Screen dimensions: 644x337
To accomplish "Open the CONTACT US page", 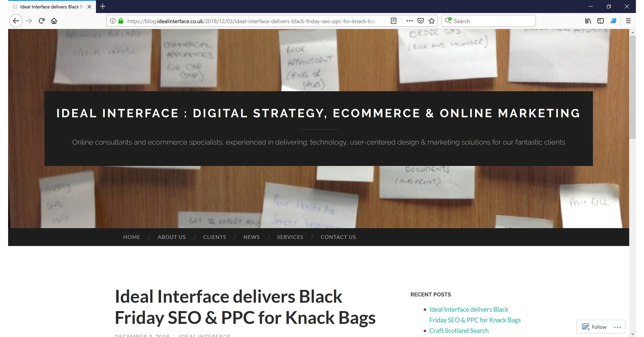I will 338,237.
